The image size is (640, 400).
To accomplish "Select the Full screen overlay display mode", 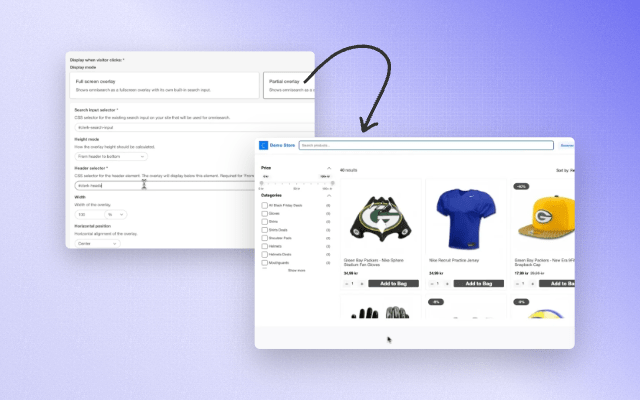I will (x=164, y=85).
